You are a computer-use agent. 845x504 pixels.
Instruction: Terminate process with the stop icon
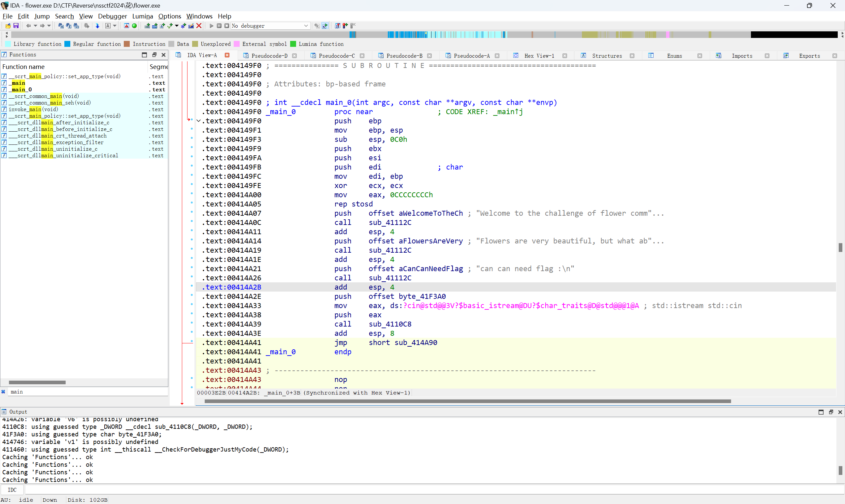[x=227, y=26]
